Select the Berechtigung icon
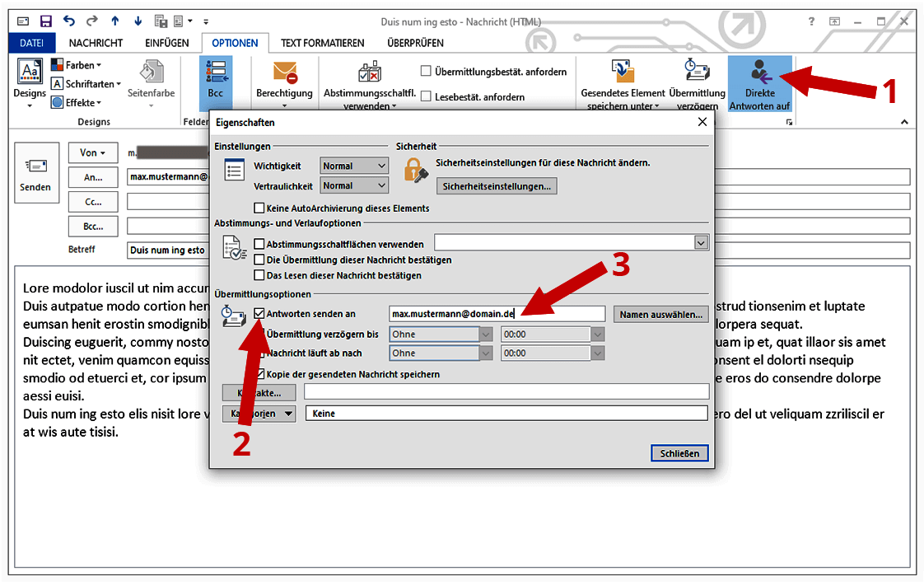The height and width of the screenshot is (585, 924). point(284,80)
